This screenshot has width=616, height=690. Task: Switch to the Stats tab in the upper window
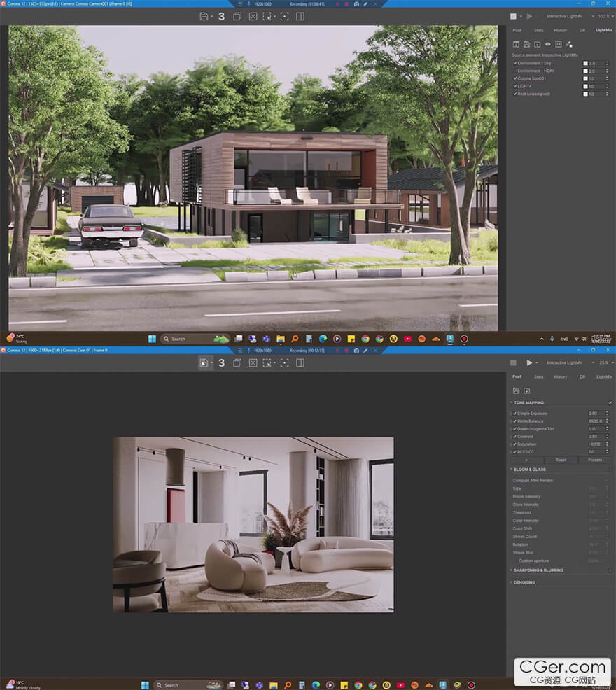pyautogui.click(x=538, y=30)
